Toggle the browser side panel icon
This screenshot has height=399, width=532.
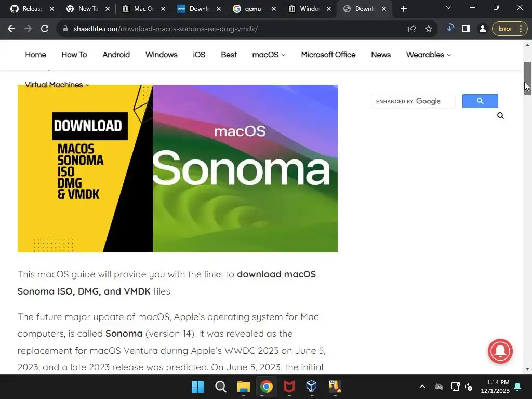[x=466, y=29]
